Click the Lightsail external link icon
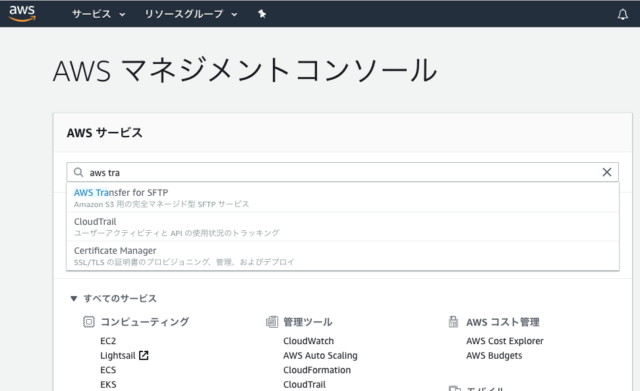Image resolution: width=640 pixels, height=391 pixels. click(144, 355)
